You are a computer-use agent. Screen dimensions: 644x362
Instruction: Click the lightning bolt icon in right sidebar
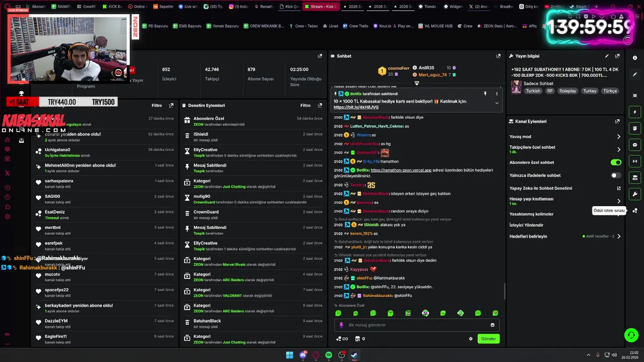635,112
